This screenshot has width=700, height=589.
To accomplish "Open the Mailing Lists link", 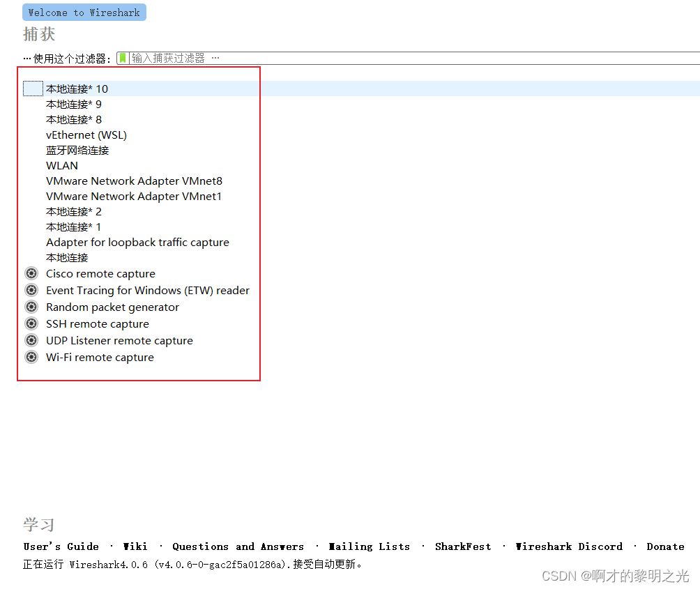I will pos(370,546).
